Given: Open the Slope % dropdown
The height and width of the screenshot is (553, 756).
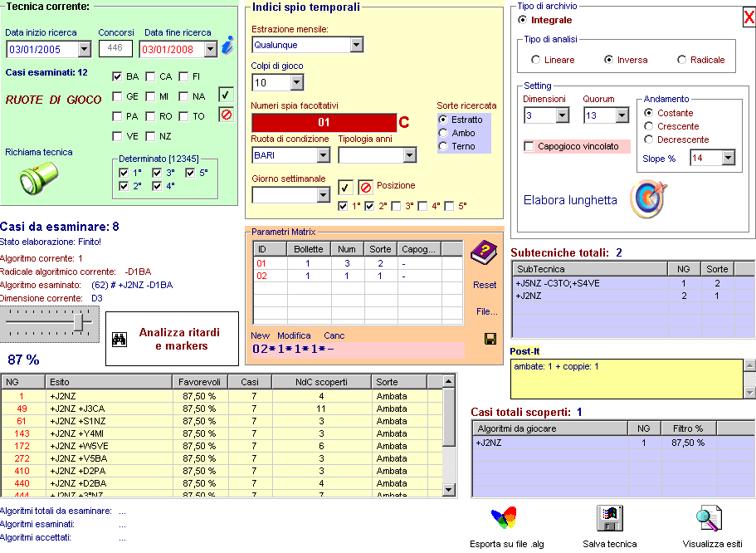Looking at the screenshot, I should pyautogui.click(x=728, y=158).
